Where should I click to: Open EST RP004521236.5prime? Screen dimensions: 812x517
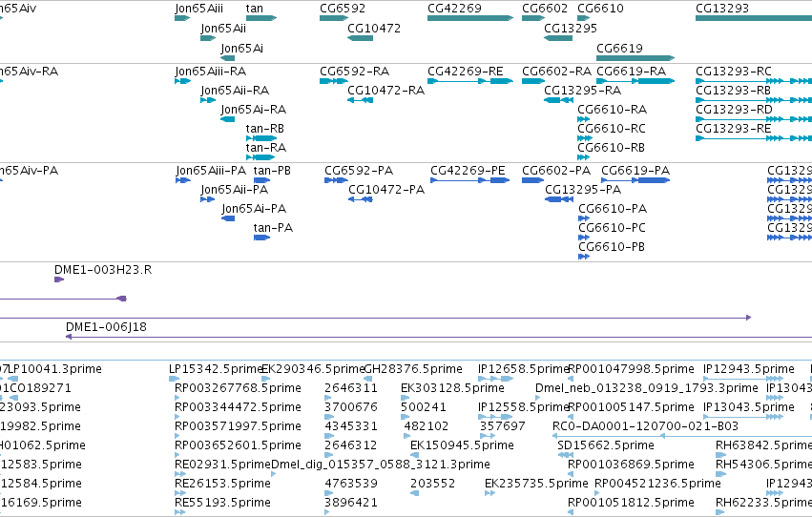[x=657, y=484]
